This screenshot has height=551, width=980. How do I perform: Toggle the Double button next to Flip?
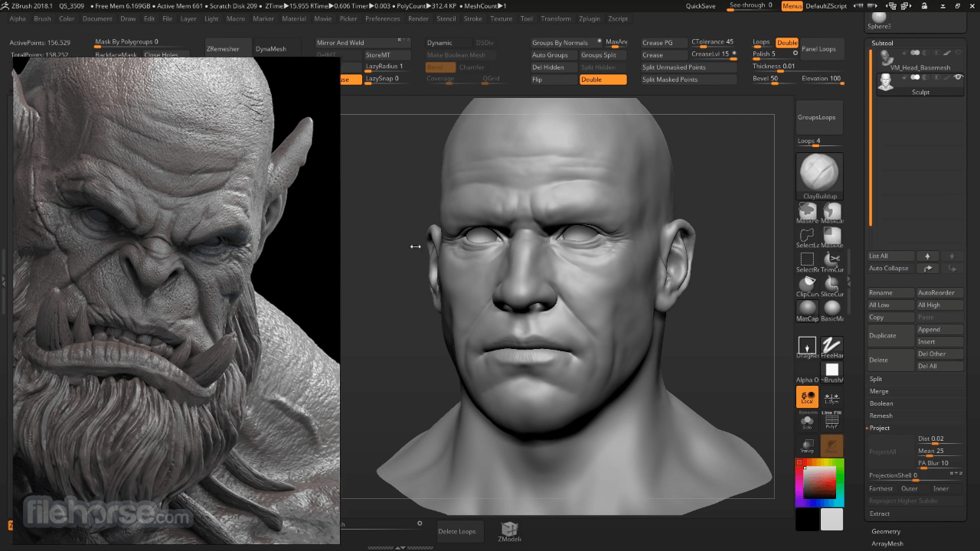point(603,80)
